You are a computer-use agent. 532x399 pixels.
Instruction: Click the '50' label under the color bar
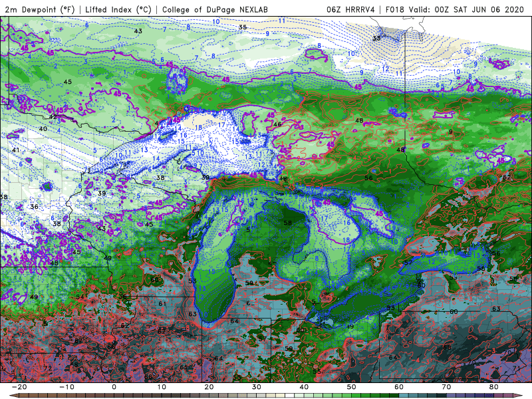pyautogui.click(x=352, y=387)
